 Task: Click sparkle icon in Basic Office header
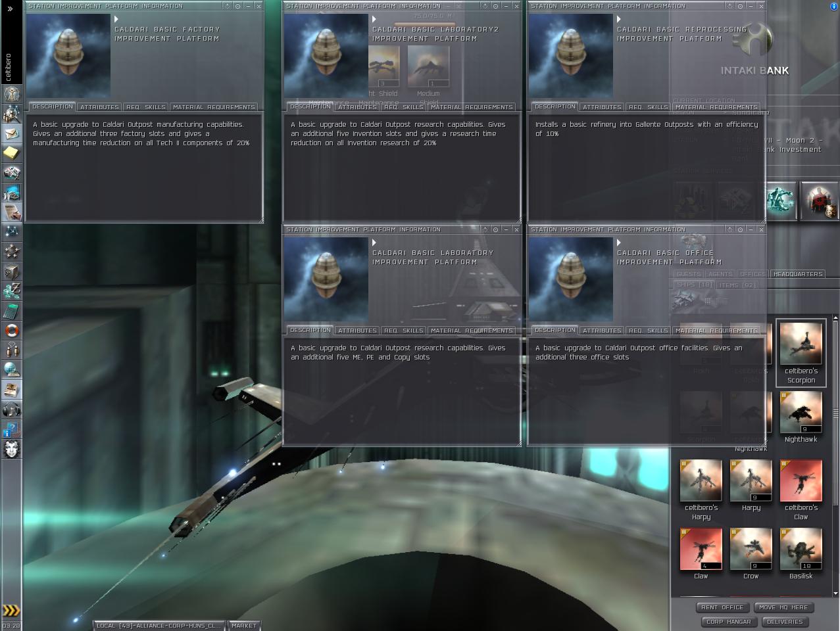(x=730, y=229)
